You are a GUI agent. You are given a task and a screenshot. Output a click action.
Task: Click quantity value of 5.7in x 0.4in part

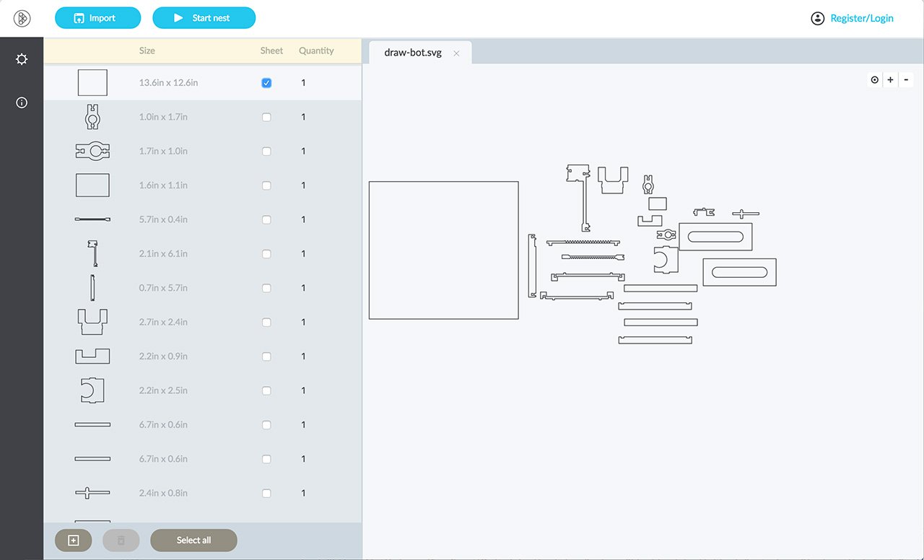303,219
